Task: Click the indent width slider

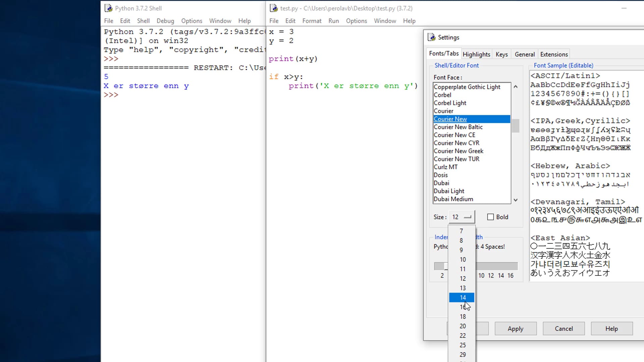Action: 445,266
